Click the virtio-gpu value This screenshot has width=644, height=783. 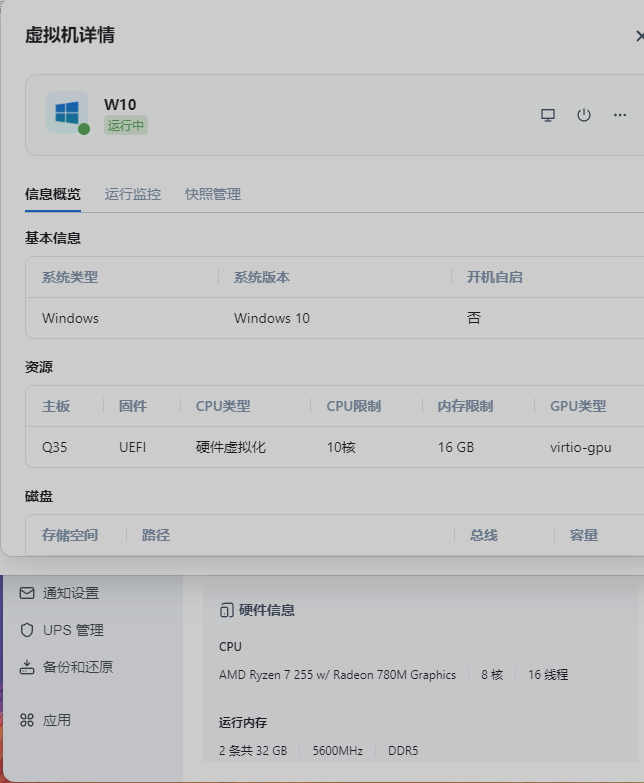pyautogui.click(x=581, y=447)
